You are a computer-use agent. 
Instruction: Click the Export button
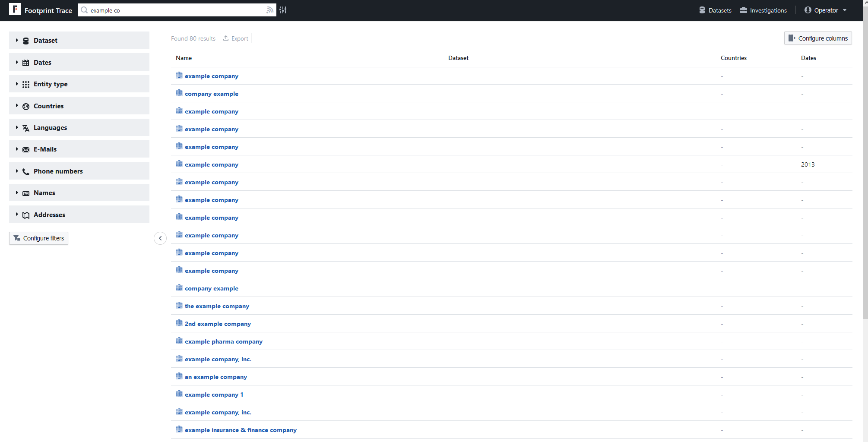click(236, 38)
